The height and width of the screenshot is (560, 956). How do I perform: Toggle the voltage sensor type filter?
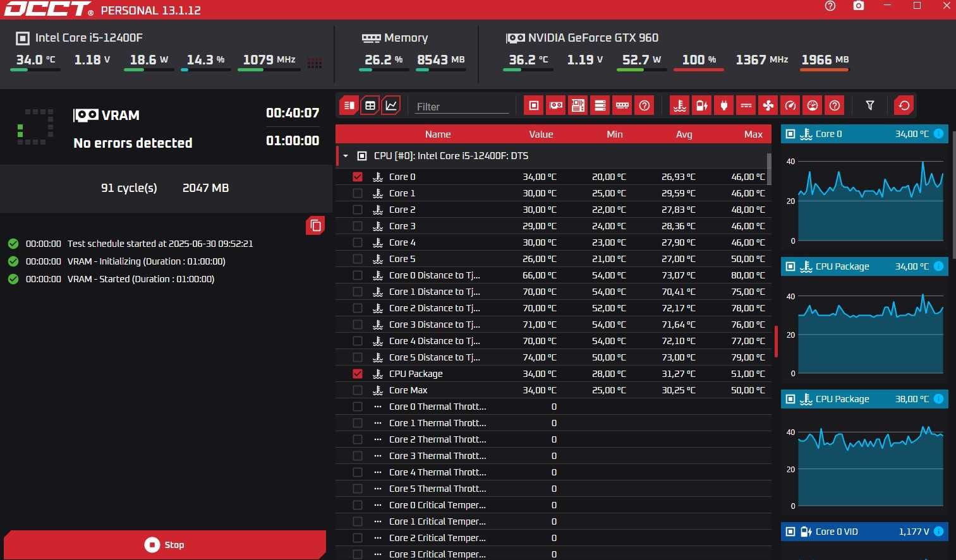702,105
